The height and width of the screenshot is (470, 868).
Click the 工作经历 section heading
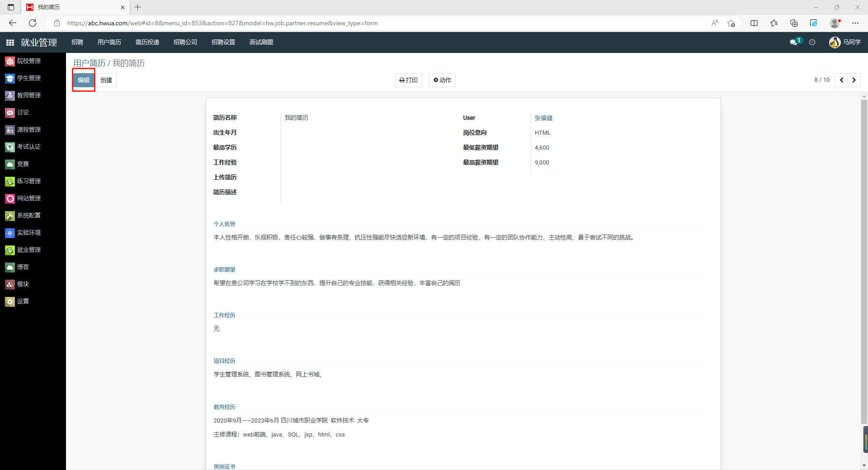click(x=225, y=315)
